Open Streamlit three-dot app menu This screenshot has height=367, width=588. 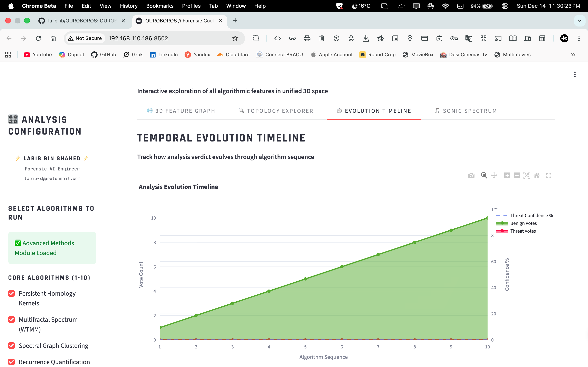click(x=575, y=74)
